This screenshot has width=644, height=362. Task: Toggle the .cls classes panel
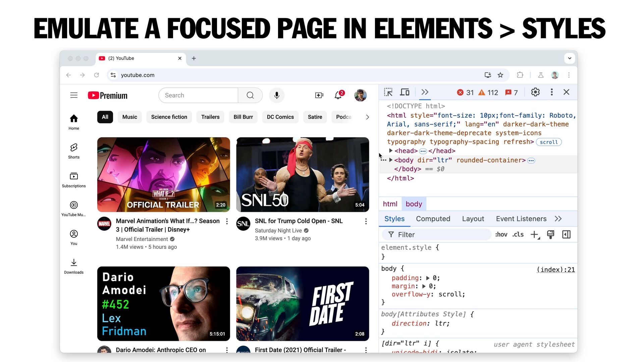[518, 235]
